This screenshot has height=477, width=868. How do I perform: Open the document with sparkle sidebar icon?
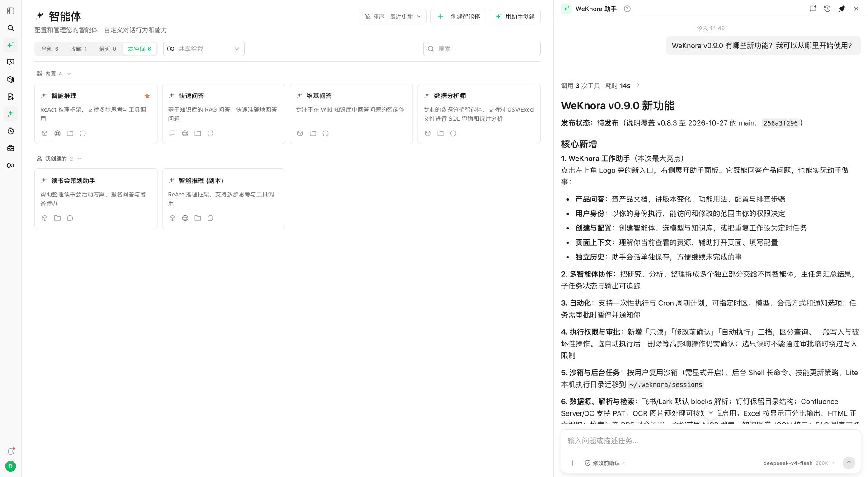pyautogui.click(x=11, y=97)
